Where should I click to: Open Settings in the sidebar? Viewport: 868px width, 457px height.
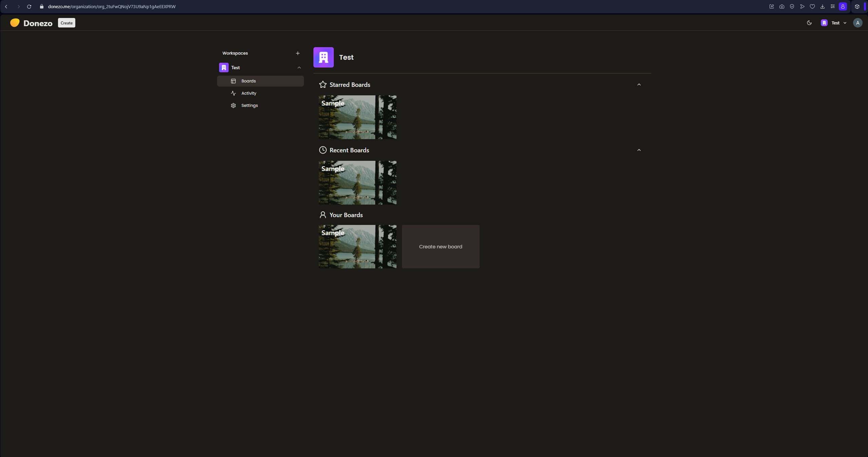click(x=249, y=106)
